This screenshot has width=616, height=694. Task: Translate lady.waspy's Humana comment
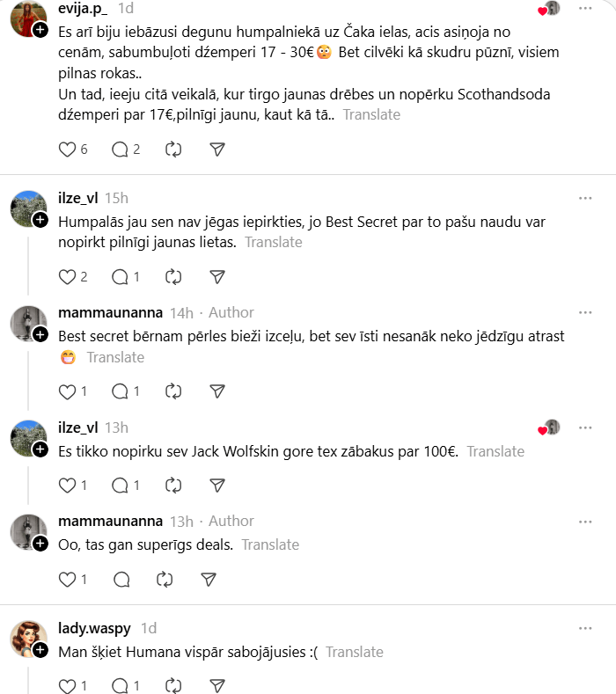(x=355, y=652)
